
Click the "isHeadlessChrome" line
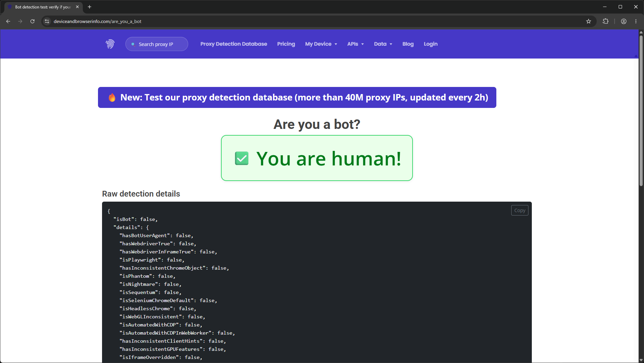coord(158,309)
